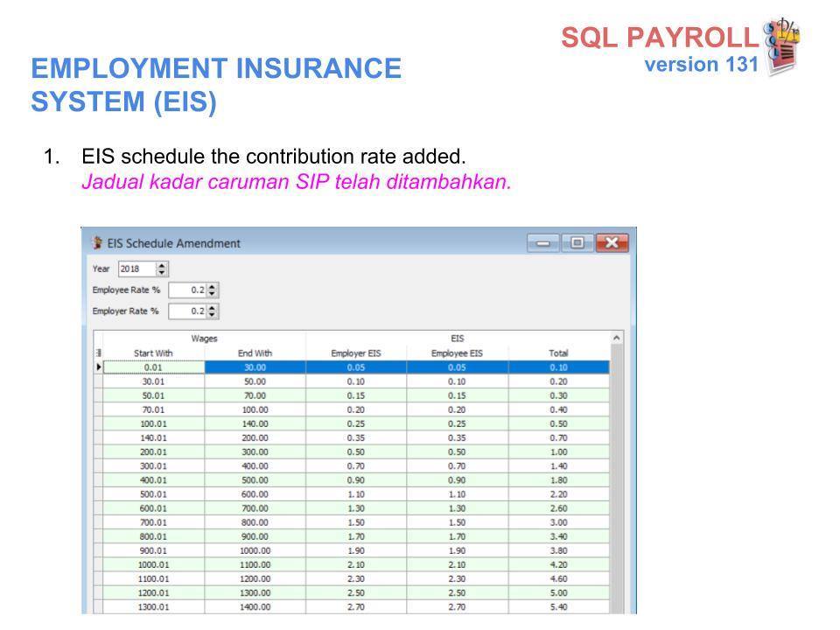Select Start With cell 1100.01
This screenshot has width=840, height=630.
pyautogui.click(x=153, y=579)
